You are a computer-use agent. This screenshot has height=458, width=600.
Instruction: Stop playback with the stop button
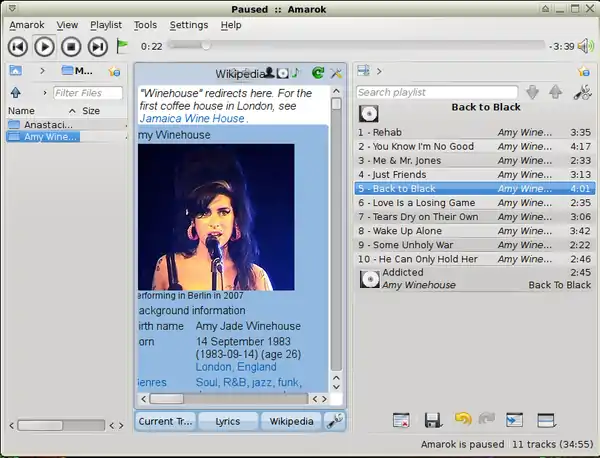(71, 46)
